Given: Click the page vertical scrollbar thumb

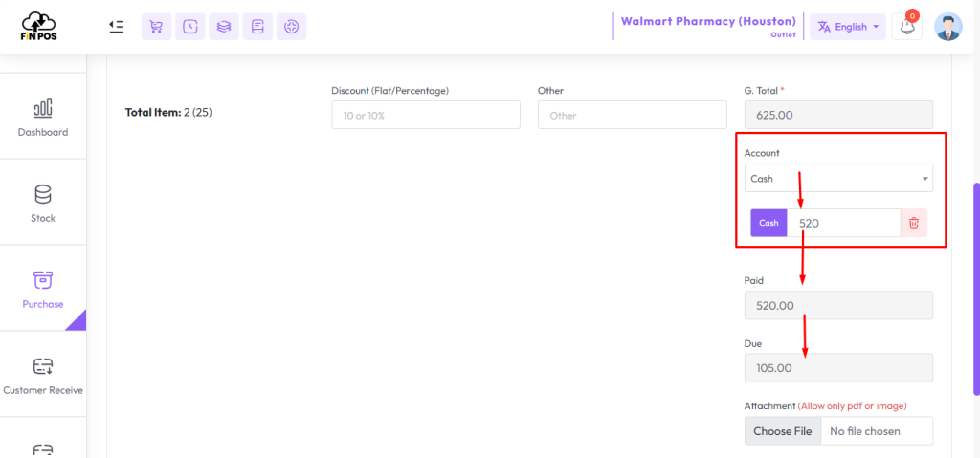Looking at the screenshot, I should click(976, 289).
